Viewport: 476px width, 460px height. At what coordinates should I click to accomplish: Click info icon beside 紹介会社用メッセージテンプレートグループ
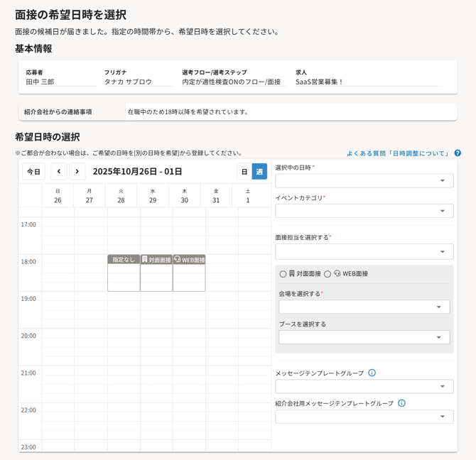coord(401,403)
